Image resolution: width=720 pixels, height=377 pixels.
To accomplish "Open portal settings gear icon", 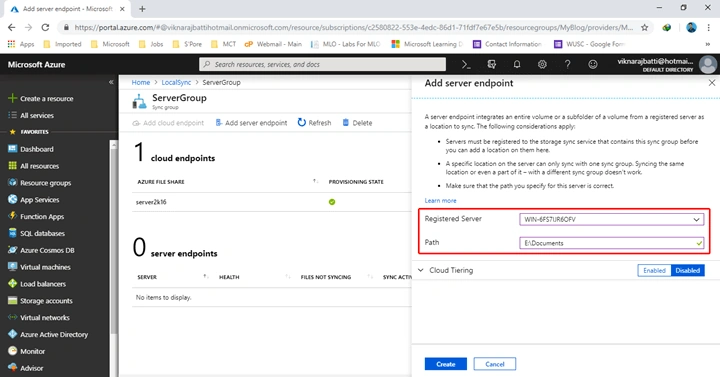I will click(542, 65).
